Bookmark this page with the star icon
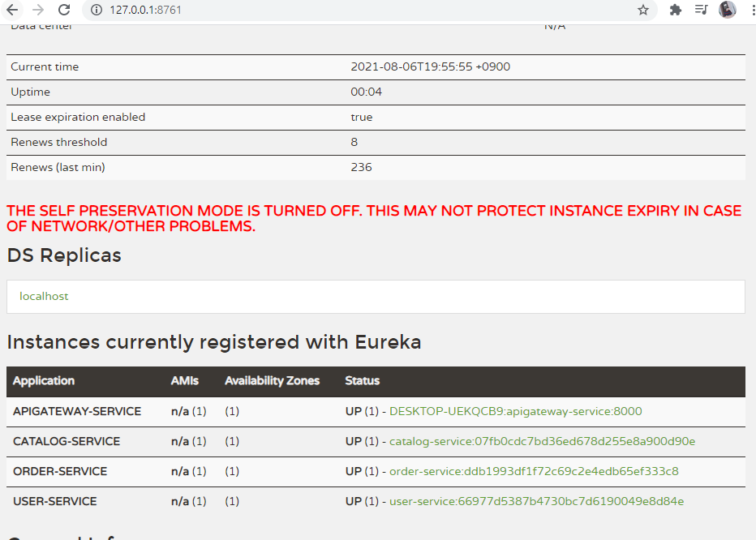 click(643, 10)
